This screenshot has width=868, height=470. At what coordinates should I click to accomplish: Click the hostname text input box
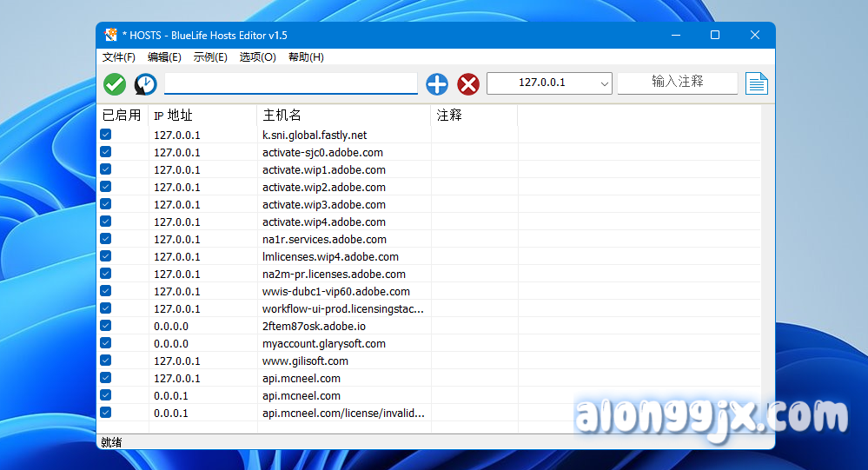(290, 83)
